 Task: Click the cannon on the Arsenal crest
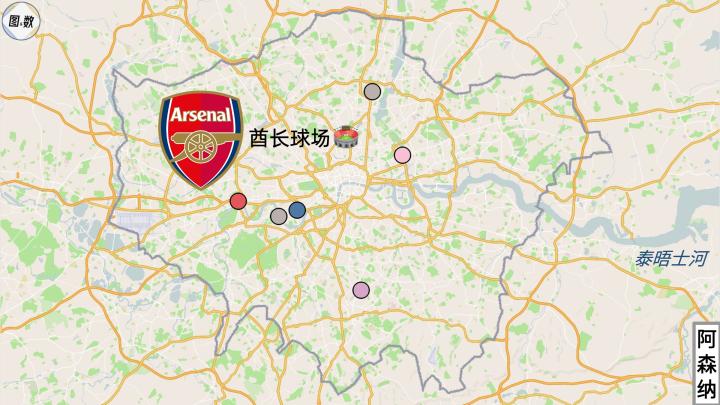(x=202, y=145)
